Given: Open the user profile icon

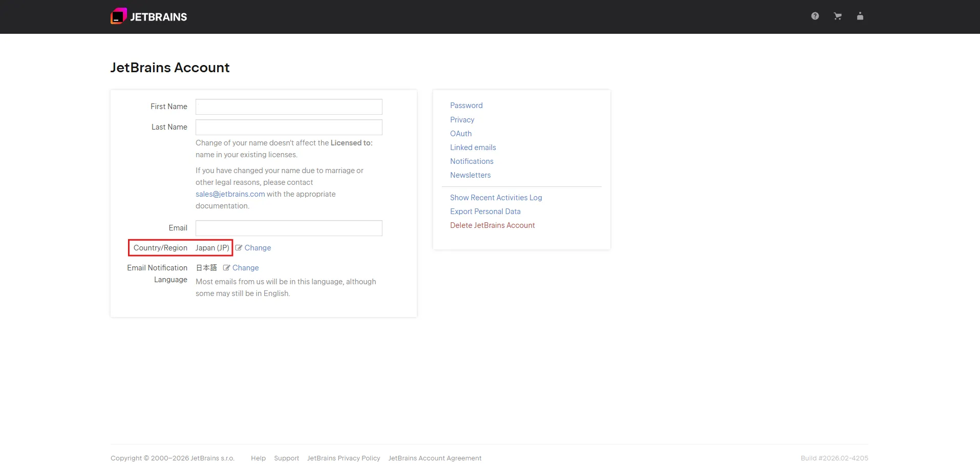Looking at the screenshot, I should click(x=860, y=16).
